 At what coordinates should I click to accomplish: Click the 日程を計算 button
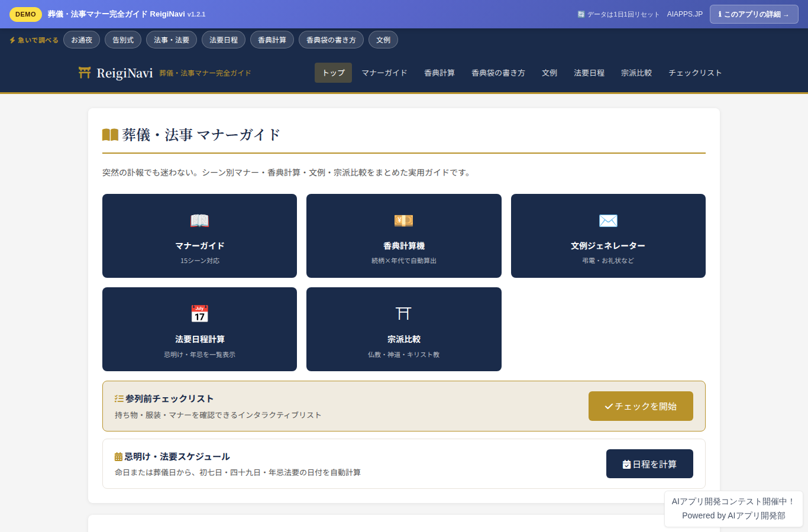(x=649, y=464)
